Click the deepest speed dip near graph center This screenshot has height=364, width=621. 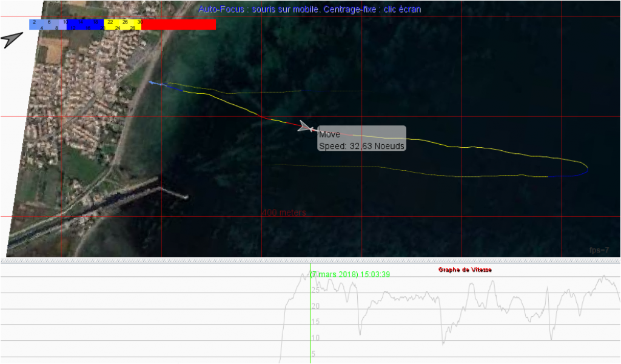(x=443, y=343)
